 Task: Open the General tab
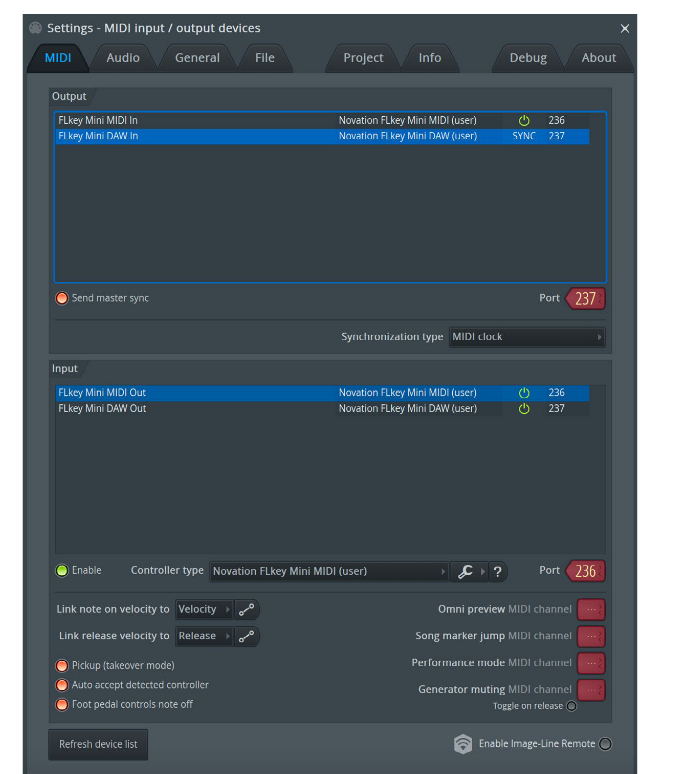coord(197,58)
